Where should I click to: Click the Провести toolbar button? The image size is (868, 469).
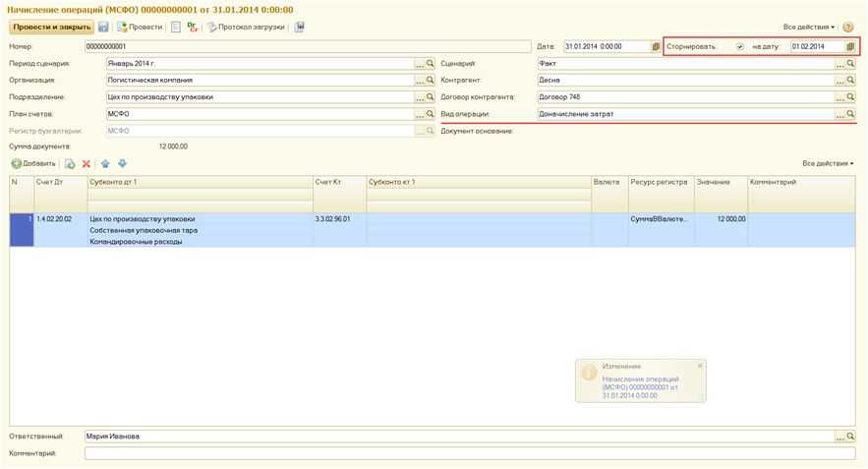point(140,28)
